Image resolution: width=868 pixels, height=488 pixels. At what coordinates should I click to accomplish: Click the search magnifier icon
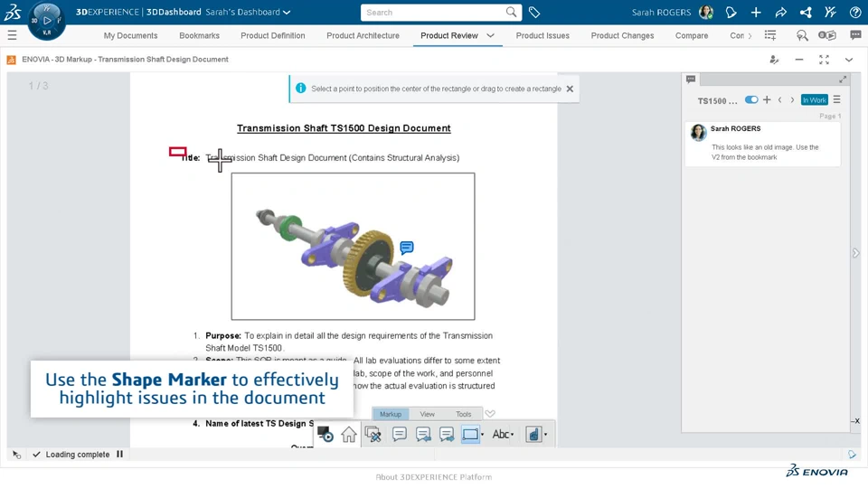pos(511,12)
